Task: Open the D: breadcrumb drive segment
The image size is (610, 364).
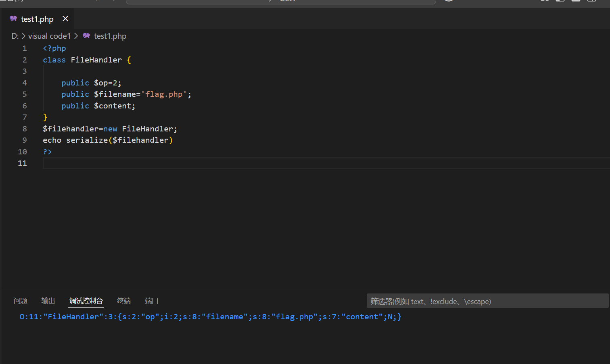Action: pyautogui.click(x=15, y=36)
